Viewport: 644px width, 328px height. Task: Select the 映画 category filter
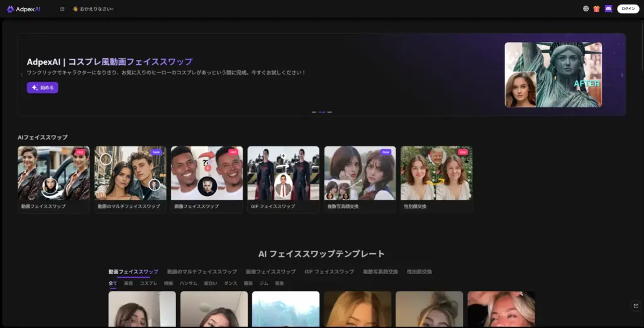point(169,283)
